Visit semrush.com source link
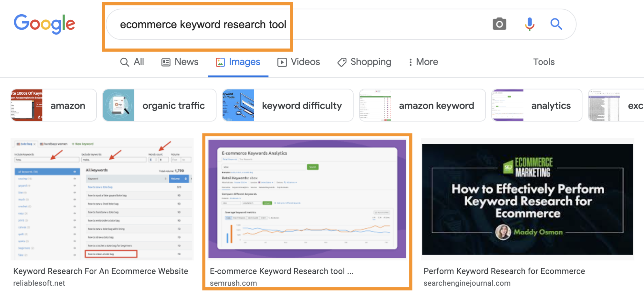Viewport: 644px width, 295px height. point(233,283)
